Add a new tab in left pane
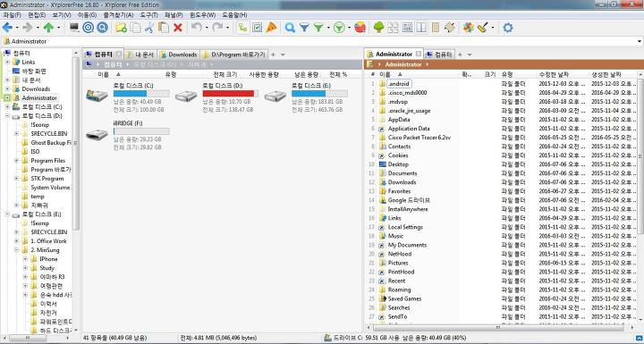Screen dimensions: 644x344 [x=273, y=55]
